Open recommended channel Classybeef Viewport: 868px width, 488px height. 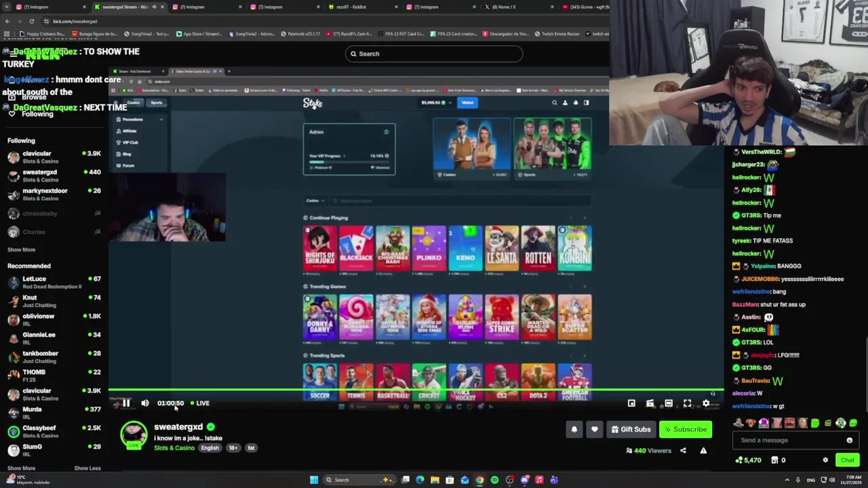coord(54,431)
